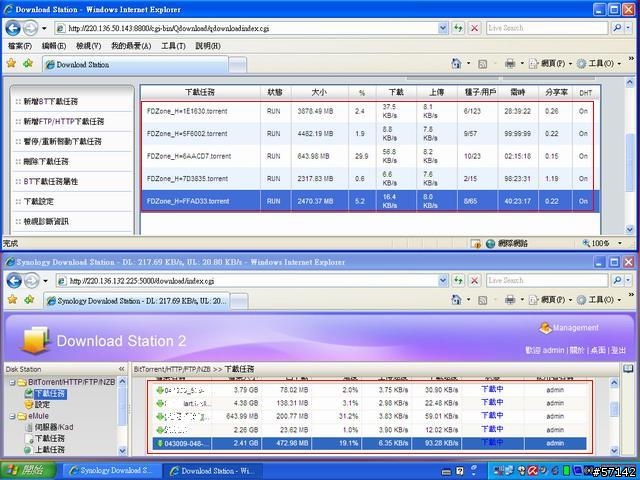Viewport: 640px width, 480px height.
Task: Click 新增BT下載任務 sidebar link
Action: 50,101
